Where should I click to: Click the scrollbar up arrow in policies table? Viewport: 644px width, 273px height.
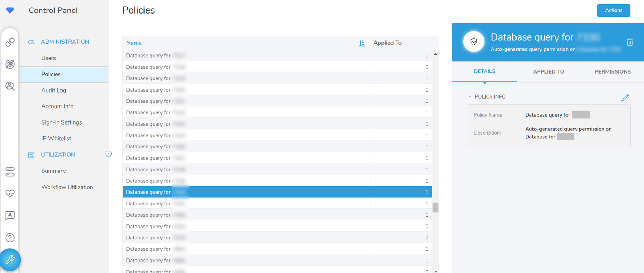(435, 54)
